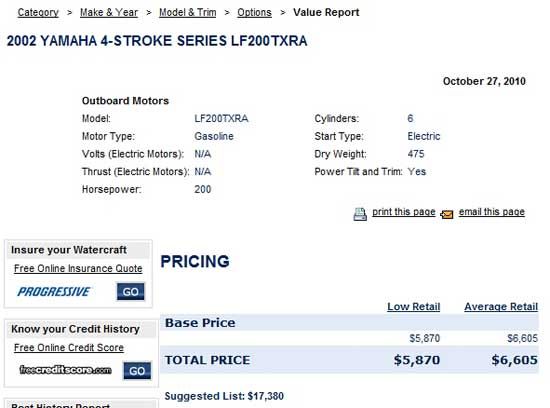Image resolution: width=550 pixels, height=408 pixels.
Task: Click the Value Report breadcrumb label
Action: (326, 12)
